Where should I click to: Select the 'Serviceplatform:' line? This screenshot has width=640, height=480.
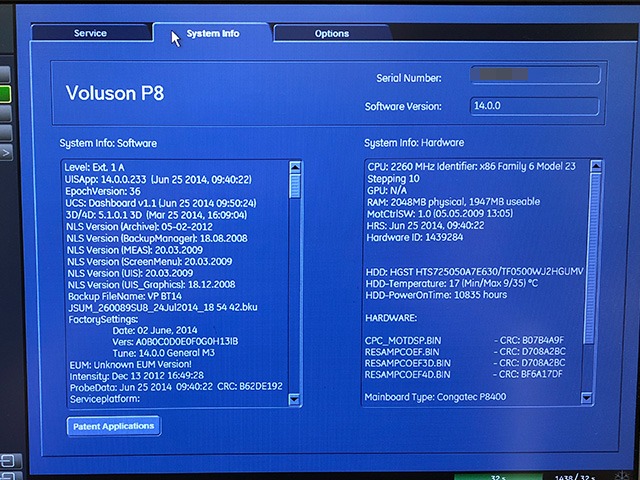point(105,399)
